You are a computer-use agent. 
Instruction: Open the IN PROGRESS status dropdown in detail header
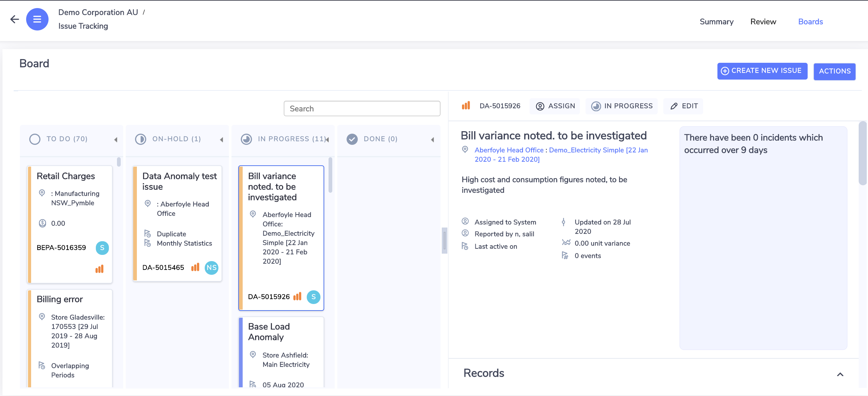pos(622,106)
